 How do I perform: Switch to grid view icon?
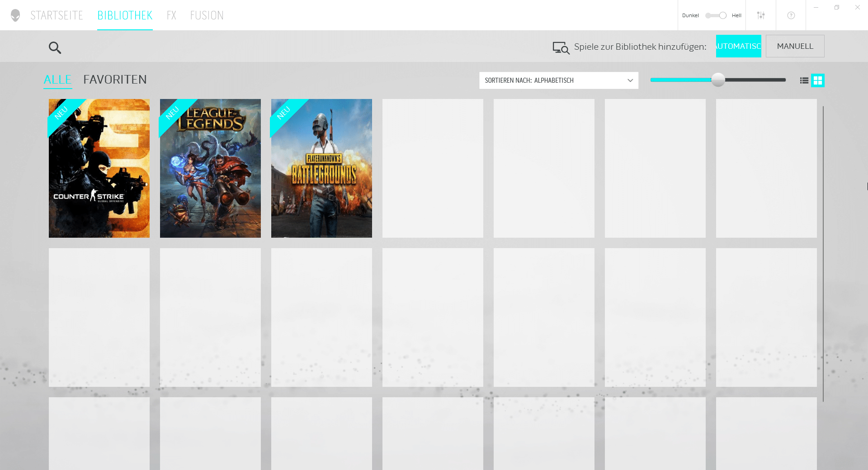pos(817,80)
